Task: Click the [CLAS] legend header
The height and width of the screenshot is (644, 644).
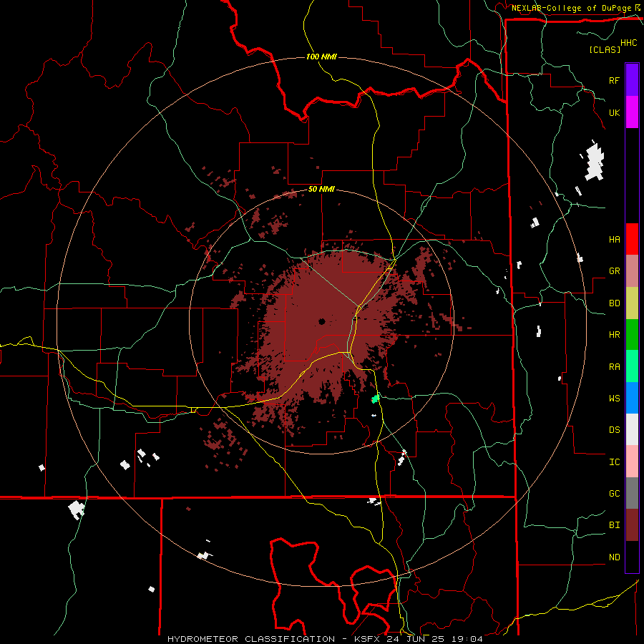Action: coord(605,49)
